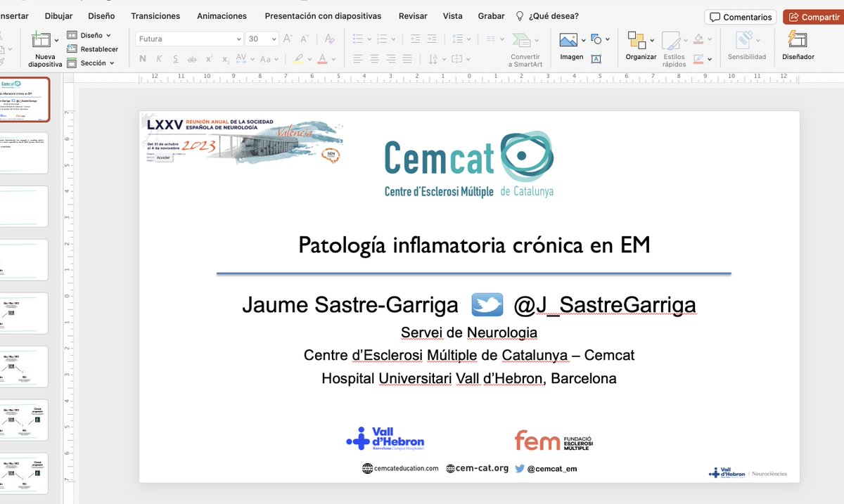Decrease the list indent level

click(415, 39)
